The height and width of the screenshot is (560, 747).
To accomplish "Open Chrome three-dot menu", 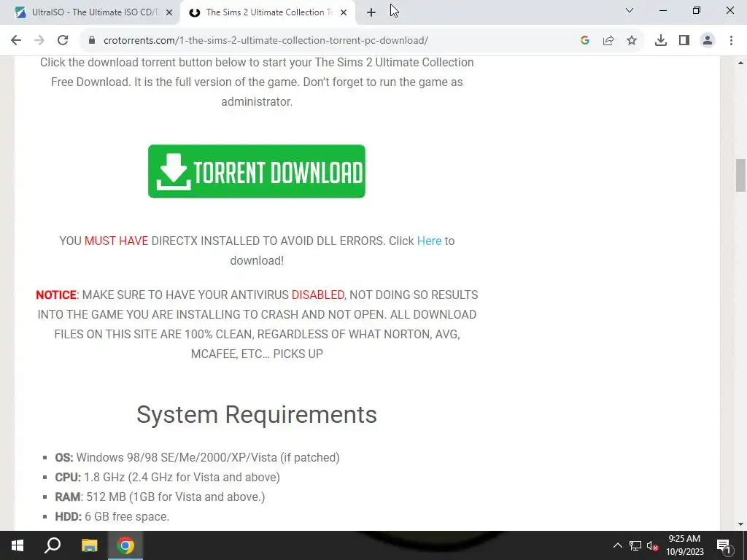I will tap(731, 41).
